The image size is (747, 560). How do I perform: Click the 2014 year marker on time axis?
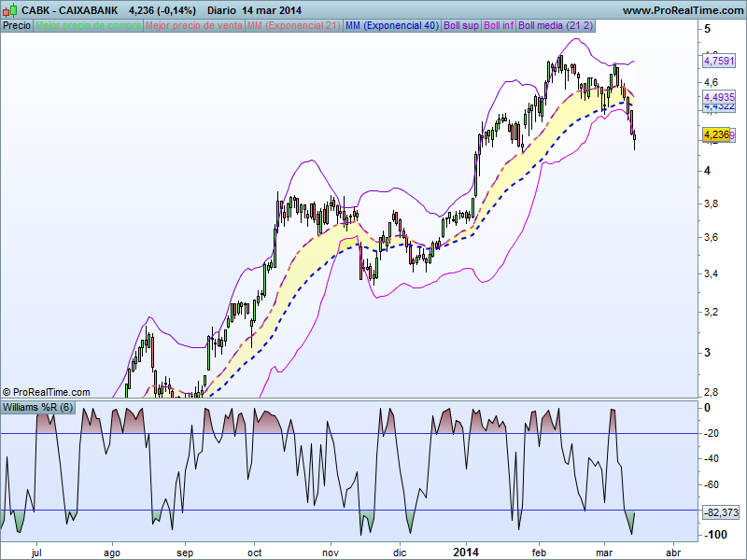[x=464, y=552]
